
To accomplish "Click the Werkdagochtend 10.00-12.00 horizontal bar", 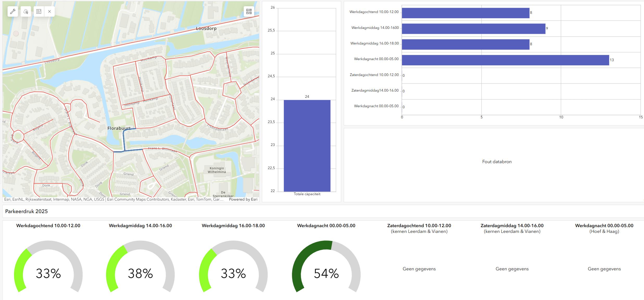I will [x=465, y=13].
